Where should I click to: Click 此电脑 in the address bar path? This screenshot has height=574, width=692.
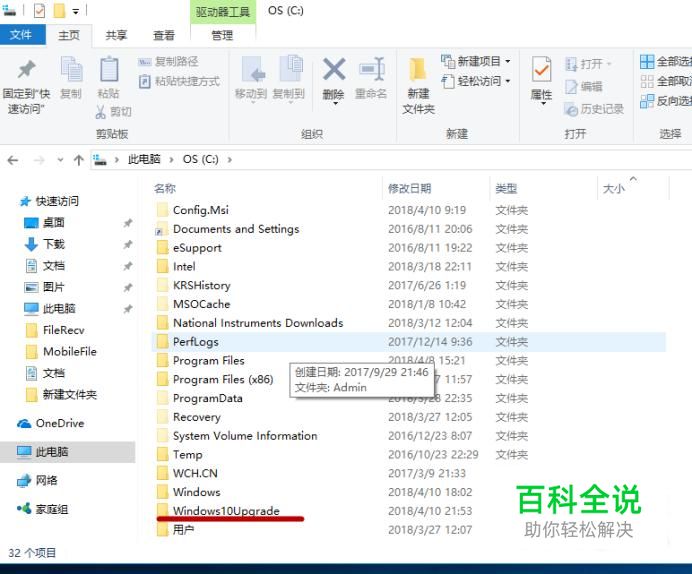(144, 160)
